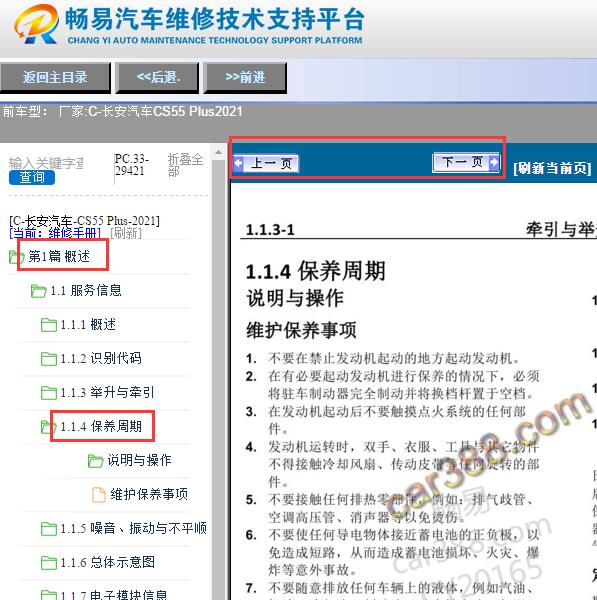Click the 畅易汽车维修技术支持平台 title
The height and width of the screenshot is (600, 597).
215,19
